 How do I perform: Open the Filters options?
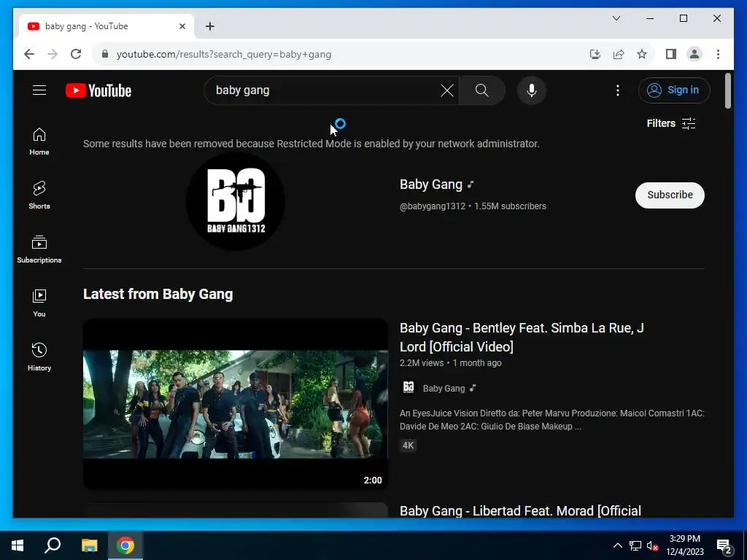[x=671, y=123]
